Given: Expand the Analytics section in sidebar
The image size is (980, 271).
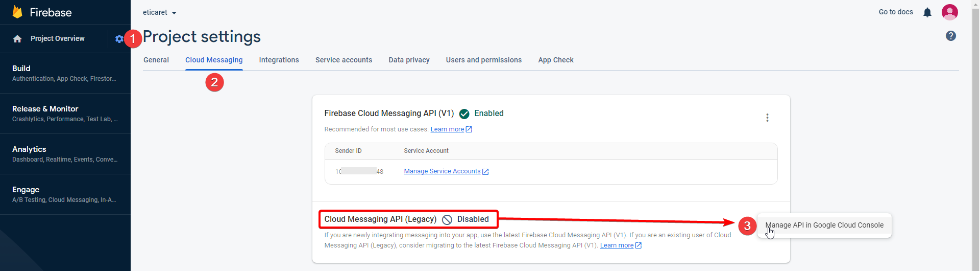Looking at the screenshot, I should pos(65,154).
